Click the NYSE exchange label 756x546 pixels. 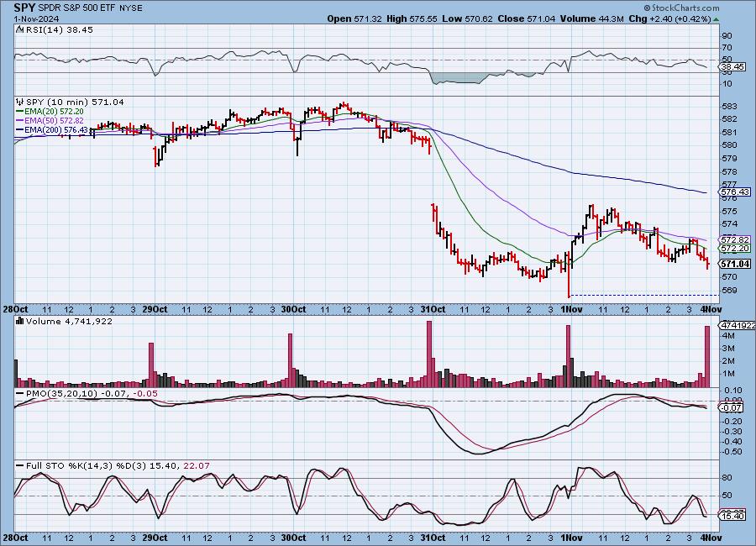click(x=130, y=8)
